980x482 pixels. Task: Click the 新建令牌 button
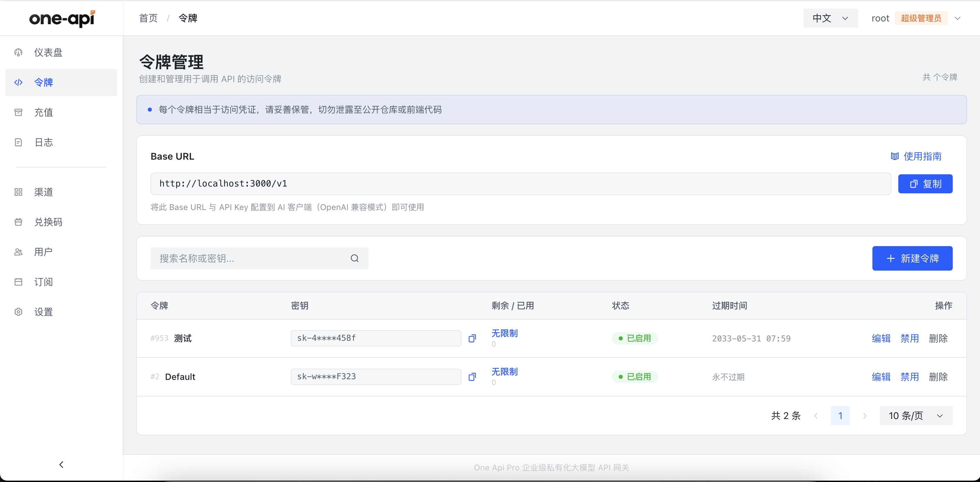[x=912, y=258]
